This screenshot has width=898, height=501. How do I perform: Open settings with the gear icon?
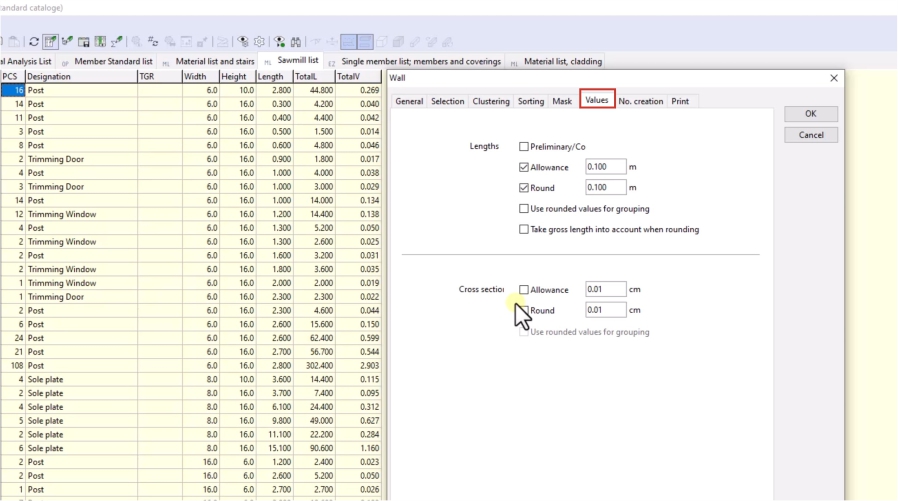pyautogui.click(x=259, y=42)
